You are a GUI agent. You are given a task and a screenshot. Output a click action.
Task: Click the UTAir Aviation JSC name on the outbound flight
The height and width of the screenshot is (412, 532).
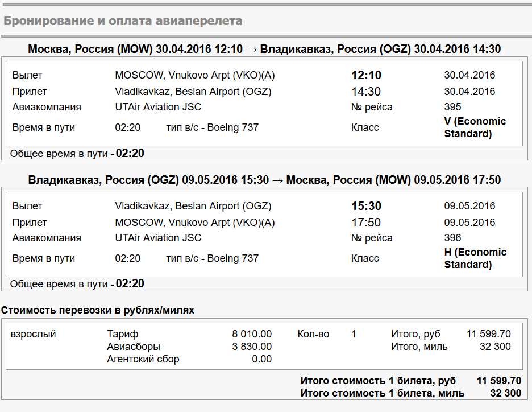pyautogui.click(x=158, y=107)
